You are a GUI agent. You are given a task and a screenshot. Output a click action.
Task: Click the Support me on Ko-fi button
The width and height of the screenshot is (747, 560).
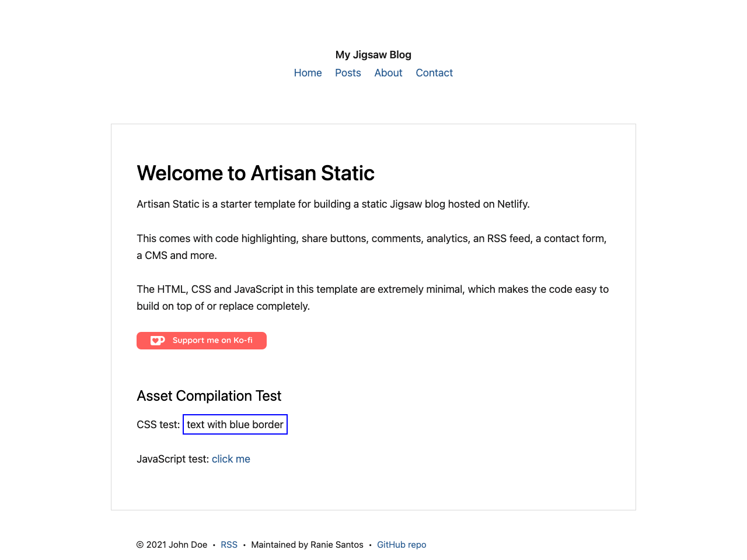coord(201,340)
